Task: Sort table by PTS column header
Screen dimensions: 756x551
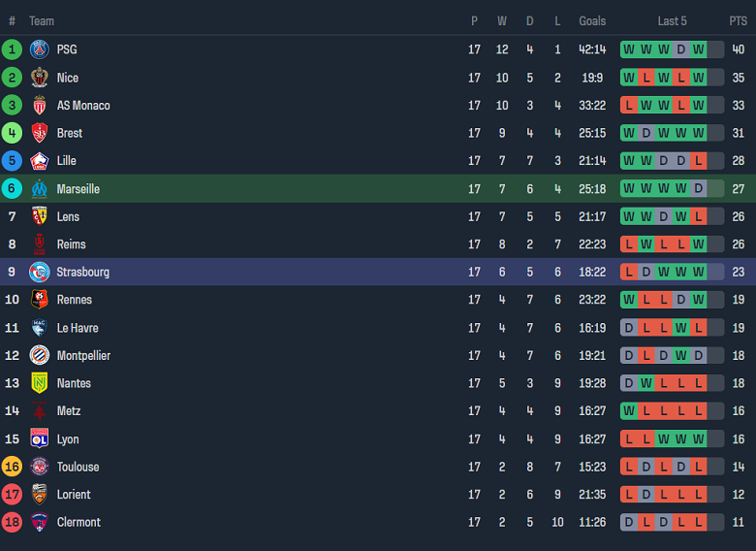Action: (x=738, y=20)
